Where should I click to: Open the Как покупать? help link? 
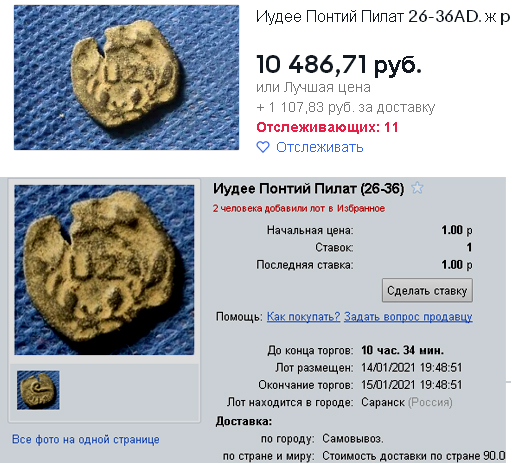tap(303, 316)
